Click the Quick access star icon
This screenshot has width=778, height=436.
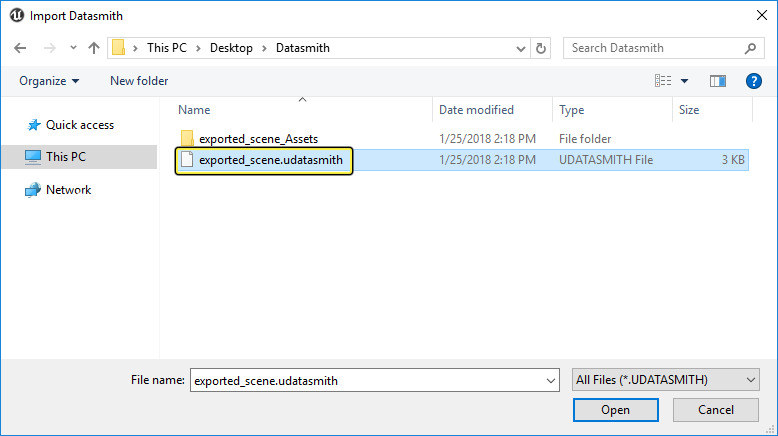pyautogui.click(x=33, y=125)
